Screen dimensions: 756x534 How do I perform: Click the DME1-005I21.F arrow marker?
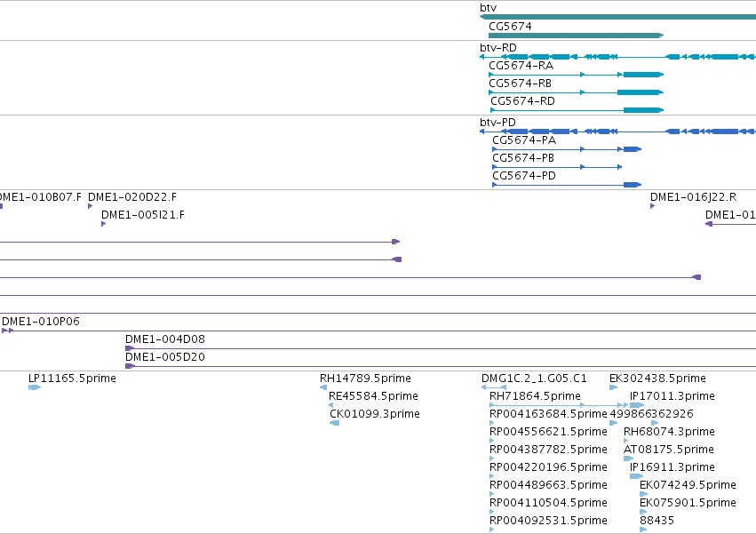103,224
